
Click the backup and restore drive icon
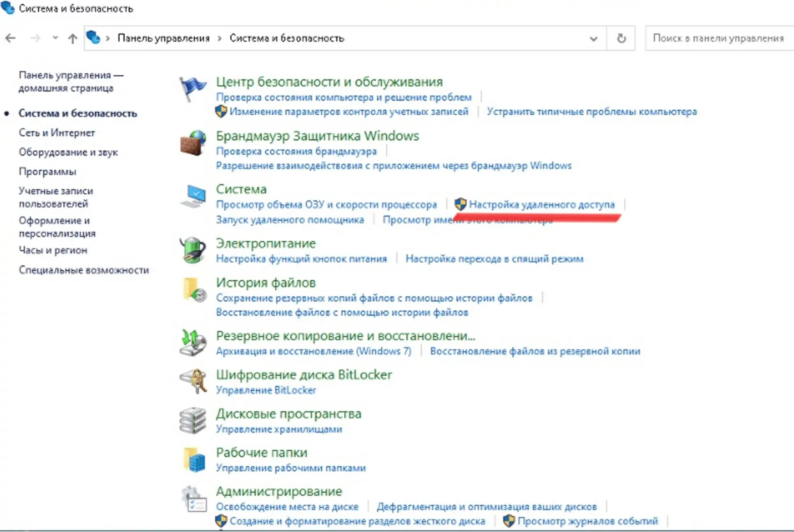[193, 342]
